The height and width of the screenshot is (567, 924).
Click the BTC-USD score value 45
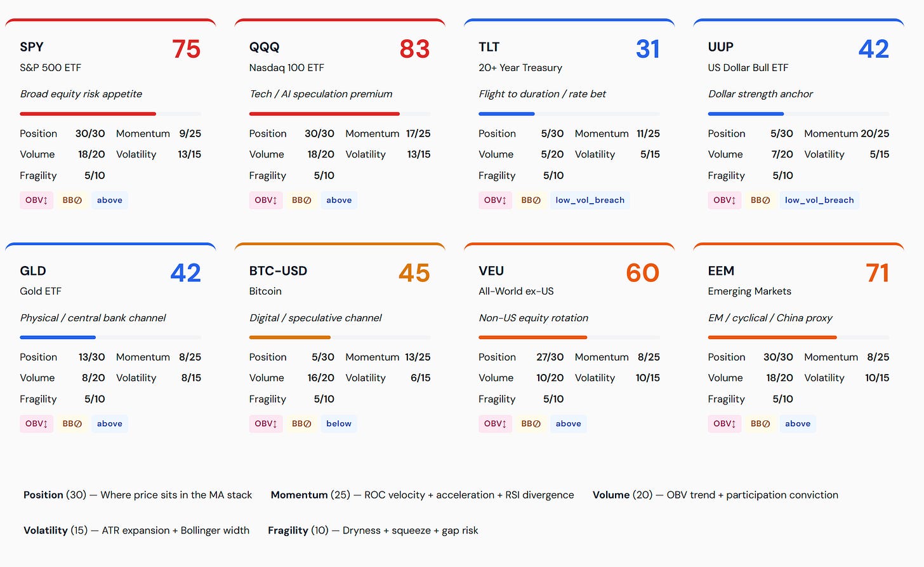click(414, 273)
